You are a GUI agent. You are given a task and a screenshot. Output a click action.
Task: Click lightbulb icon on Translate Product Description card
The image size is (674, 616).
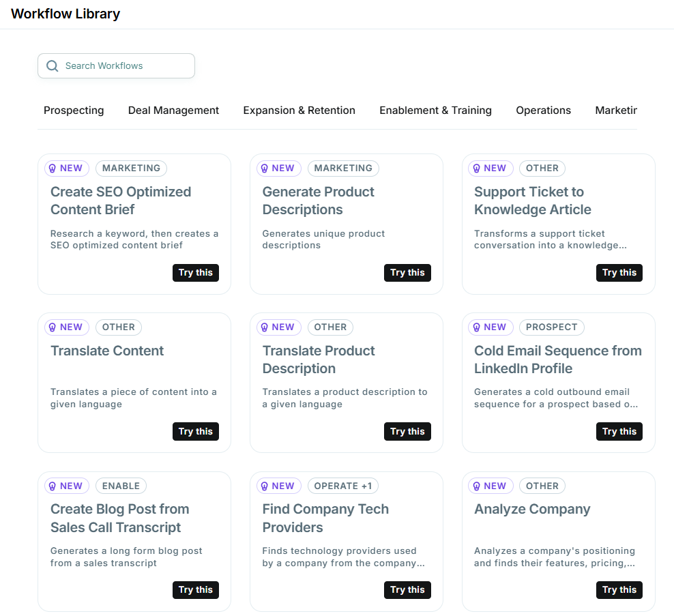point(265,327)
